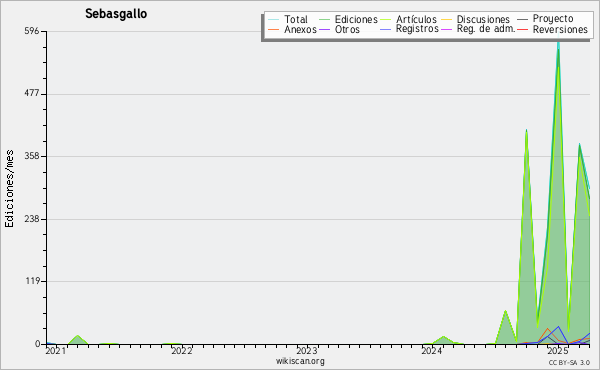Click the 119 y-axis value
Viewport: 600px width, 370px height.
(x=33, y=281)
